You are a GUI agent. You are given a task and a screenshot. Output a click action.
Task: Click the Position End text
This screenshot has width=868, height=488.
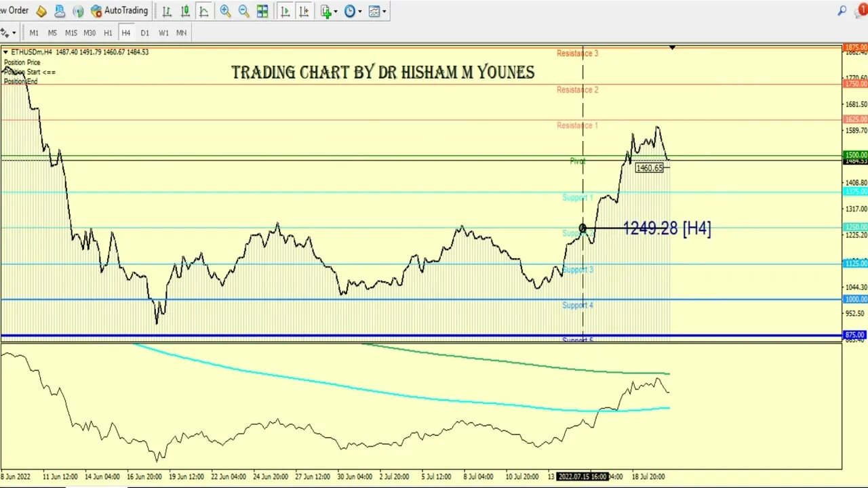point(20,81)
